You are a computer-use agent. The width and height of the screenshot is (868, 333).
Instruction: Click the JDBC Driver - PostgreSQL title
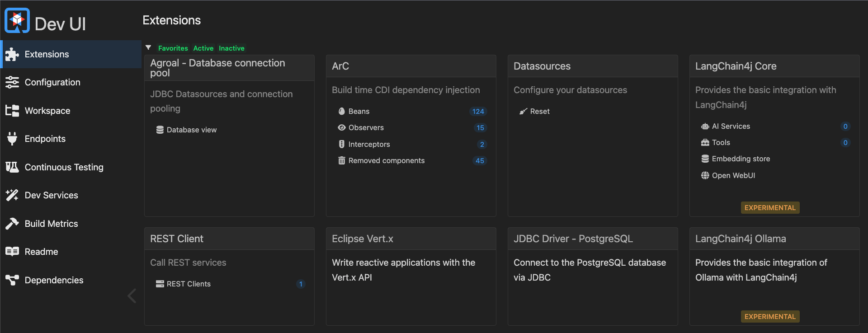point(573,239)
